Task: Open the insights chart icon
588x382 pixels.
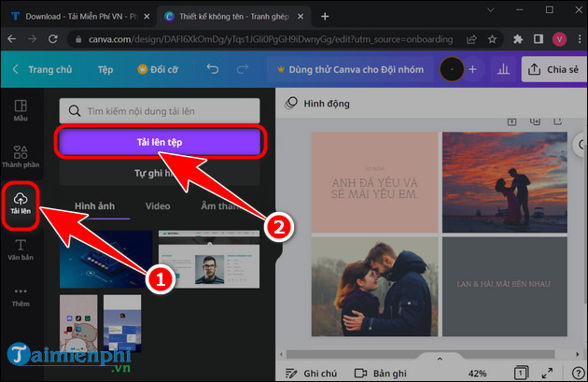Action: (x=503, y=69)
